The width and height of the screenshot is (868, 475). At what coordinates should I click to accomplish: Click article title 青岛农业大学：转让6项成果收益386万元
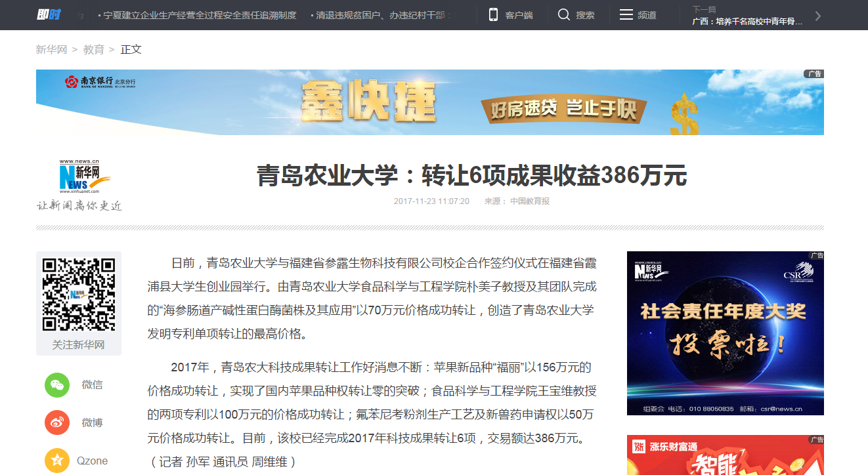(471, 176)
